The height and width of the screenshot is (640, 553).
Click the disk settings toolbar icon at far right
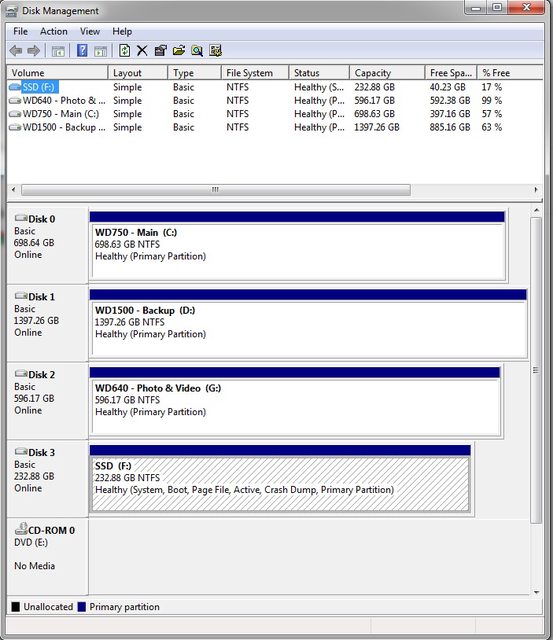(x=215, y=51)
